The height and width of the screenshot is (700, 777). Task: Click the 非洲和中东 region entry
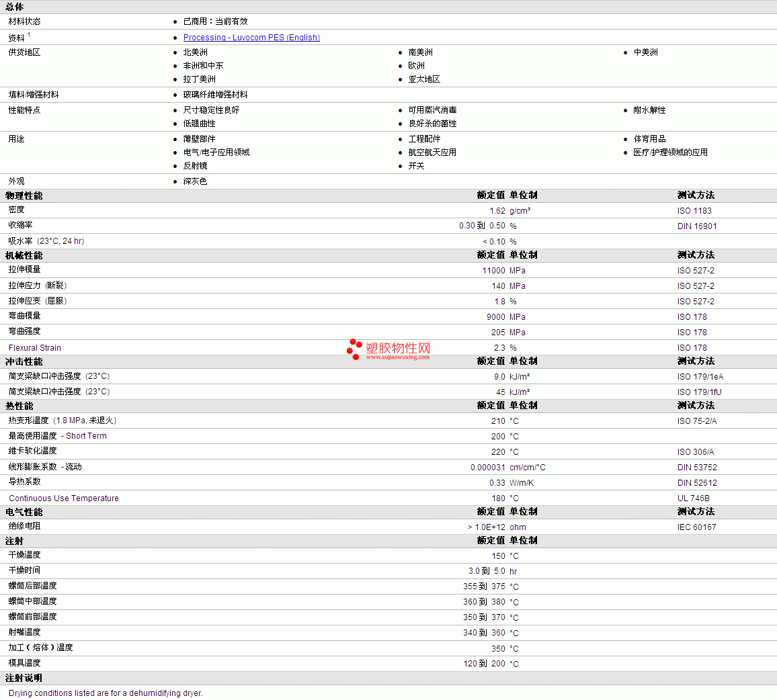tap(203, 65)
